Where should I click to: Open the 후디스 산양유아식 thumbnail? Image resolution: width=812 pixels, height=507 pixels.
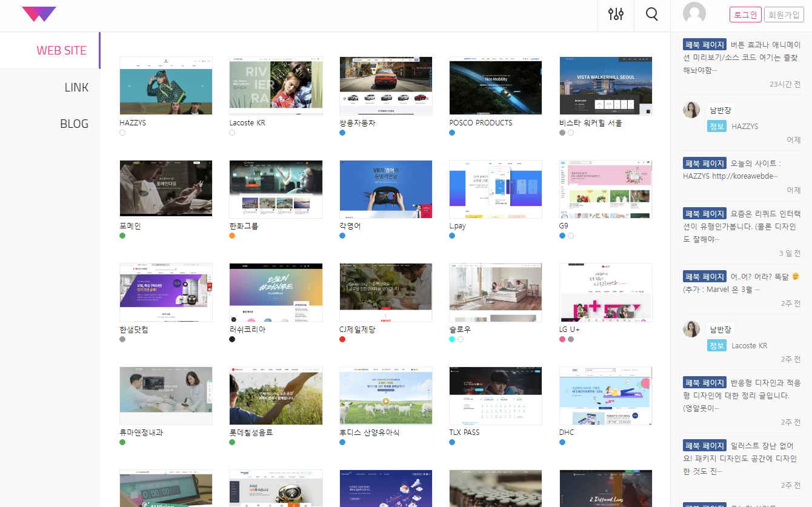[x=386, y=396]
